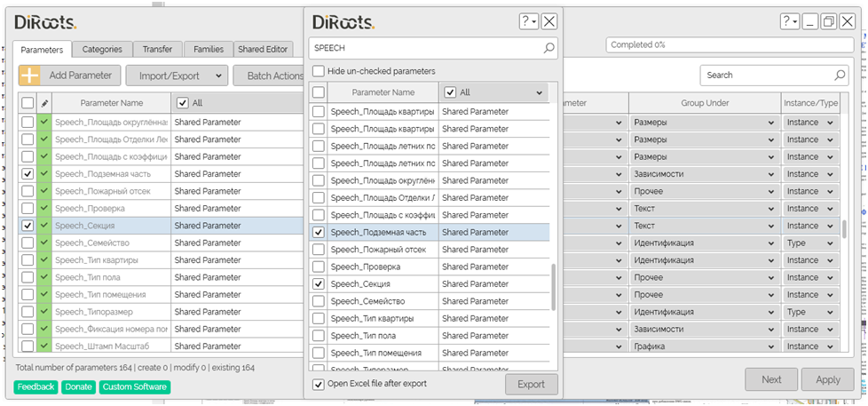Click the Completed 0% progress bar

click(729, 44)
